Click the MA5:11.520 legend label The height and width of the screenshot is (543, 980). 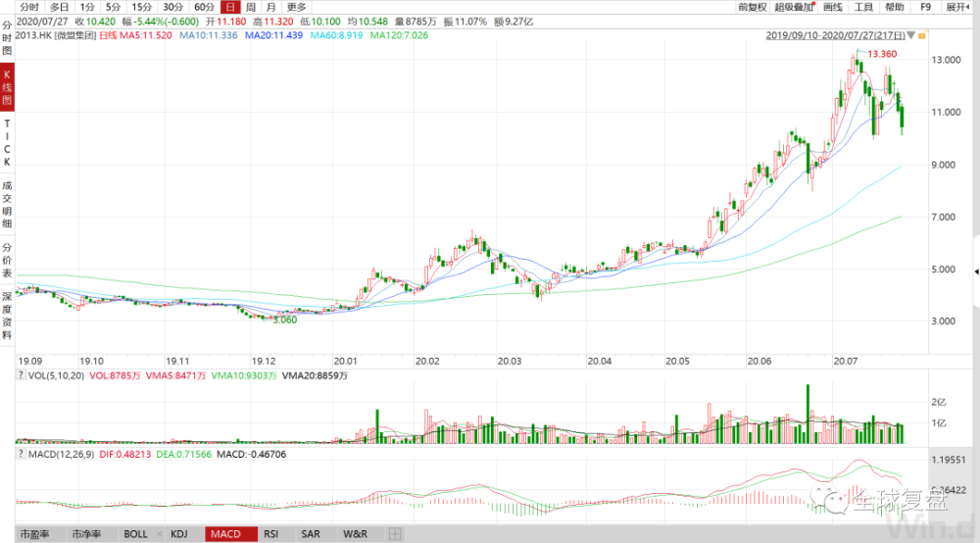point(145,35)
